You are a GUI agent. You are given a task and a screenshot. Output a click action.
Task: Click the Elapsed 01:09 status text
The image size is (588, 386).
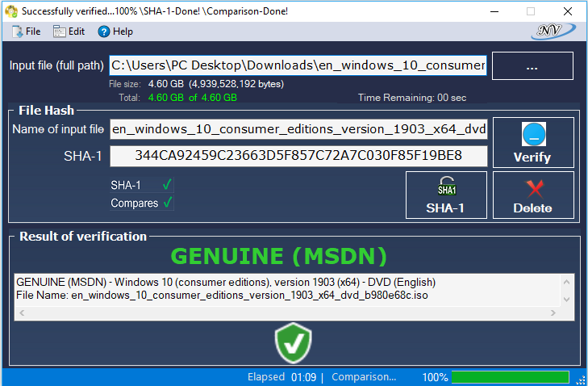(x=282, y=377)
